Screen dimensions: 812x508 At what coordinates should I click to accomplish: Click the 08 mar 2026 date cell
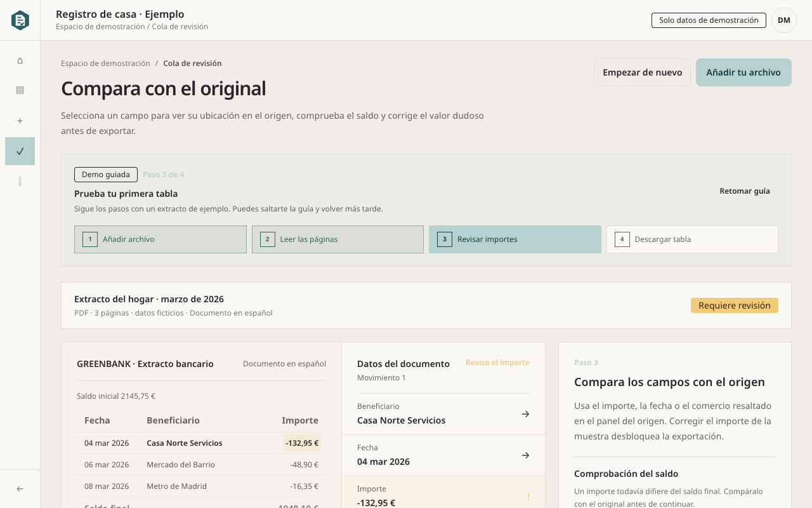107,486
